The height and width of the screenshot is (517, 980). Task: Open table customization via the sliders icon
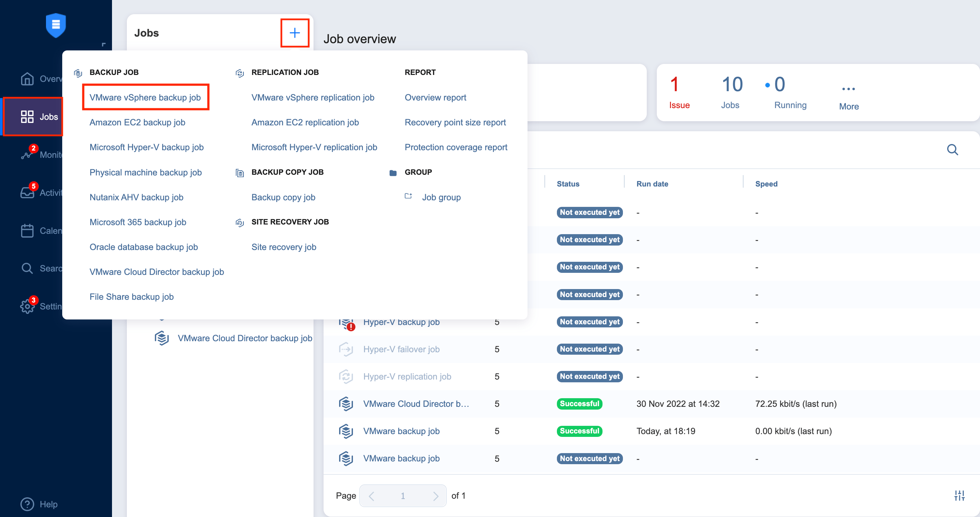coord(960,495)
